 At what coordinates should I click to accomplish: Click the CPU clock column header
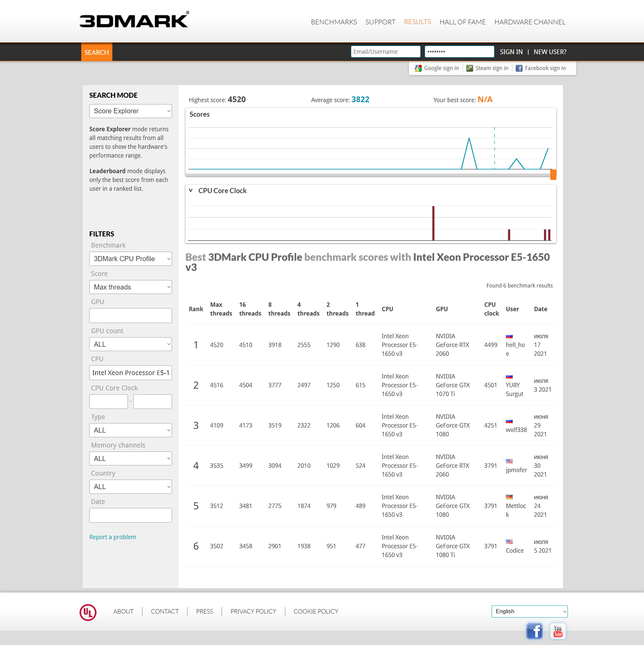click(x=491, y=309)
